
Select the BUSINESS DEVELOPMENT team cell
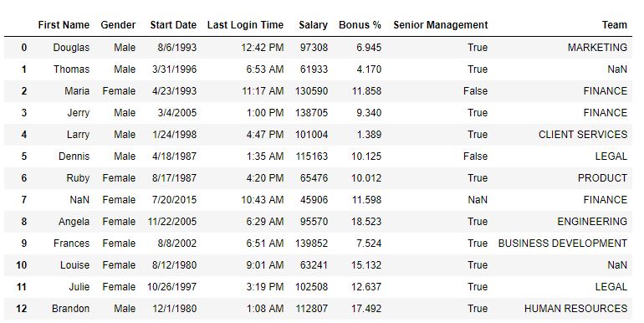click(x=563, y=244)
